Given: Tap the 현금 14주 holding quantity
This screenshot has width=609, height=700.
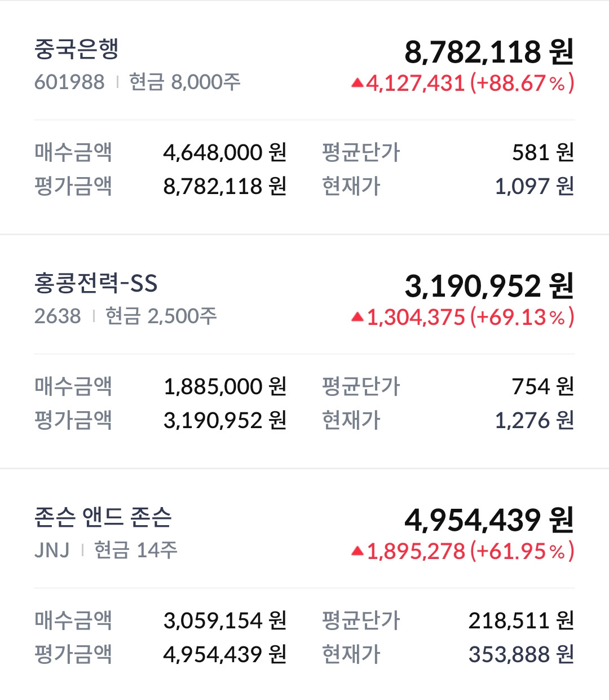Looking at the screenshot, I should (x=136, y=550).
